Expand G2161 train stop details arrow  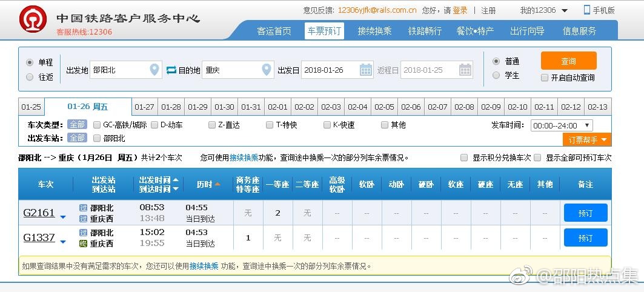click(x=63, y=217)
